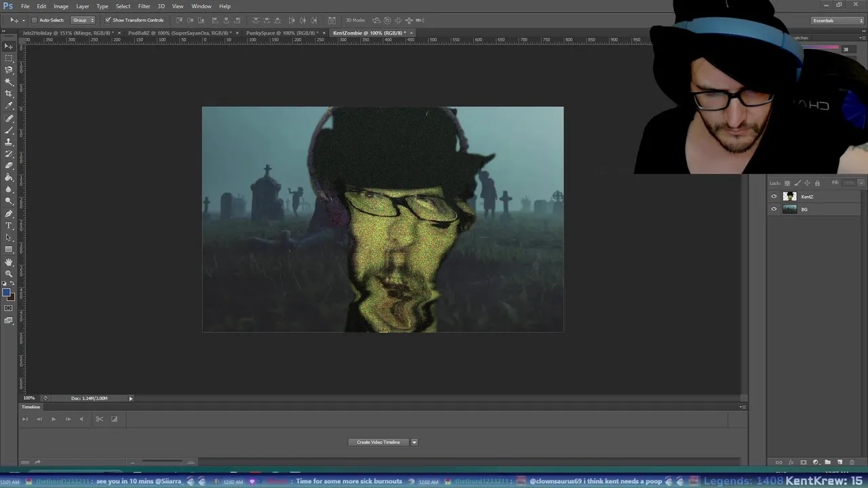
Task: Hide the BG layer
Action: [x=774, y=209]
